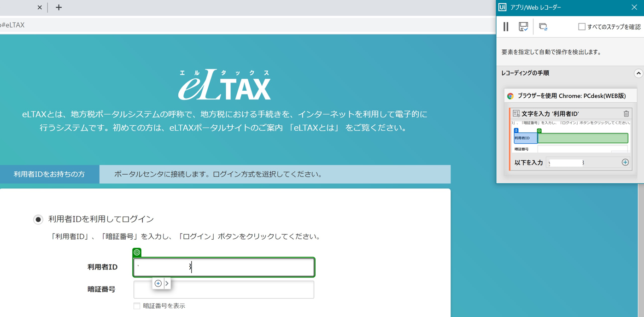Click the UiPath logo in the recorder title
644x317 pixels.
[x=503, y=7]
